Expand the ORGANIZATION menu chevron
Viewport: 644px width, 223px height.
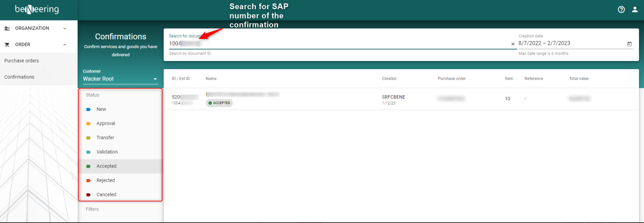point(65,29)
